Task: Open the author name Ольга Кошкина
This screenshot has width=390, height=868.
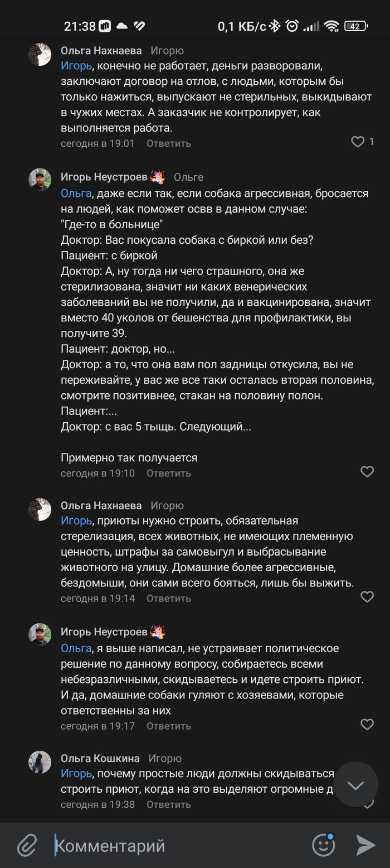Action: 100,758
